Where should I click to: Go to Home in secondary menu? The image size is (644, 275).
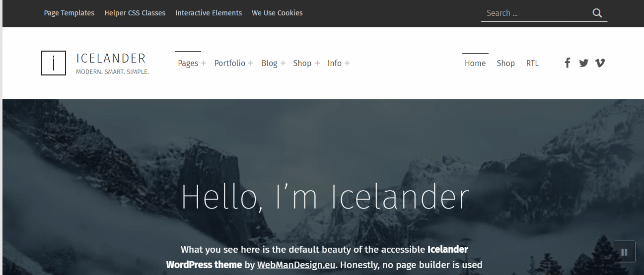pyautogui.click(x=475, y=63)
